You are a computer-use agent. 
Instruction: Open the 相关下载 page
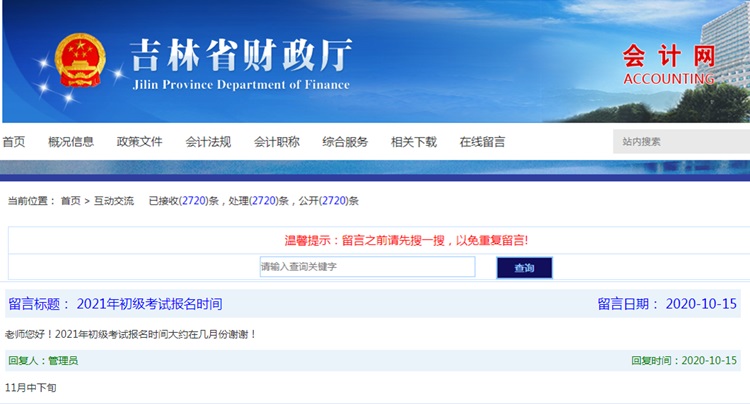point(414,142)
